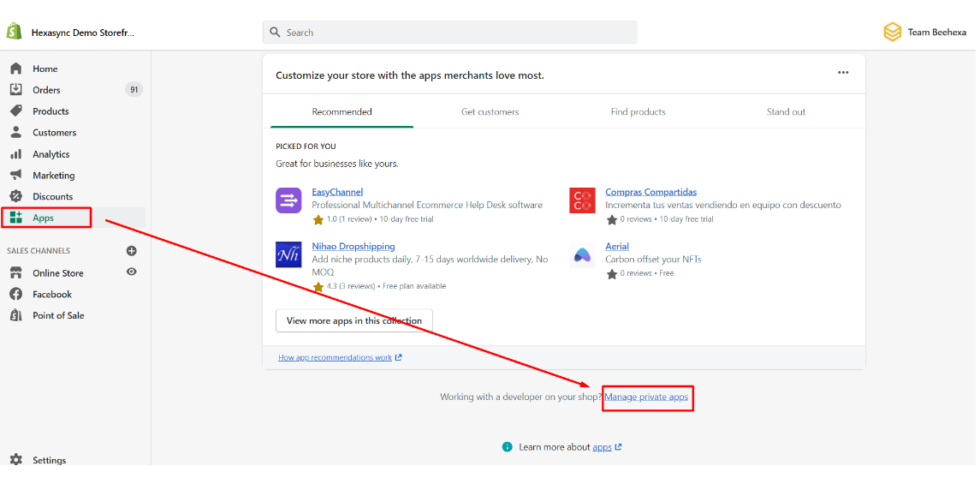View Online Store using eye icon
The width and height of the screenshot is (980, 490).
point(132,272)
